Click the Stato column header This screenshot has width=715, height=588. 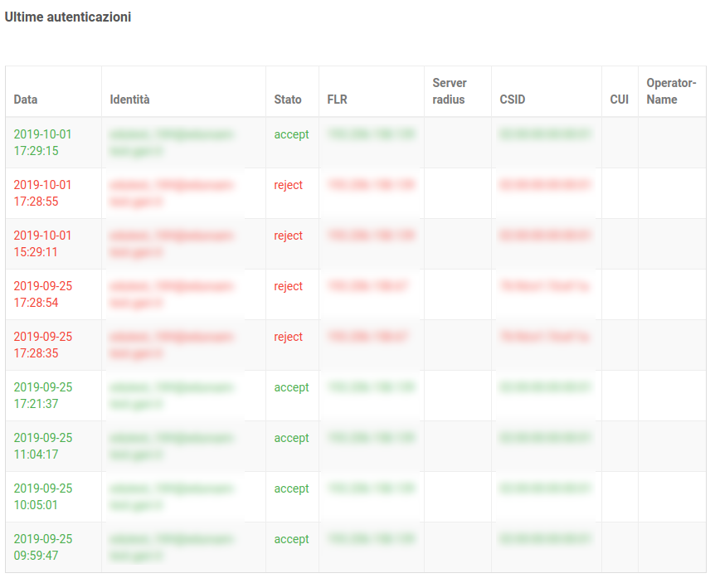(x=288, y=100)
